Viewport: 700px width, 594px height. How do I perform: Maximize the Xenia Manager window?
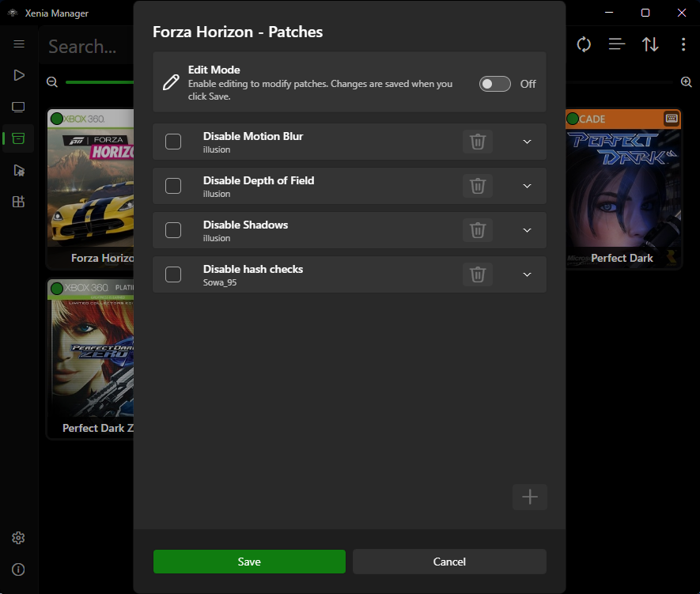pos(645,13)
